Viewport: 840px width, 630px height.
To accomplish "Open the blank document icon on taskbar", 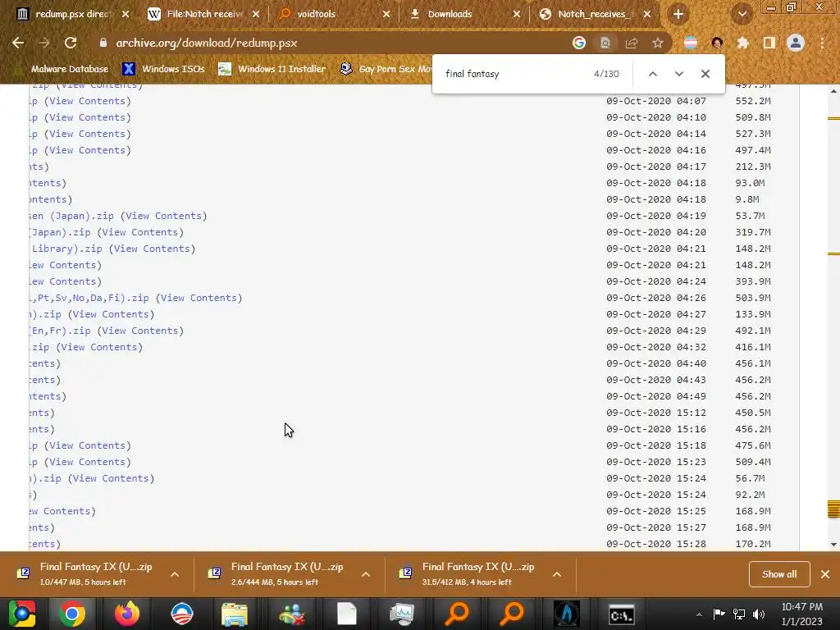I will coord(347,614).
